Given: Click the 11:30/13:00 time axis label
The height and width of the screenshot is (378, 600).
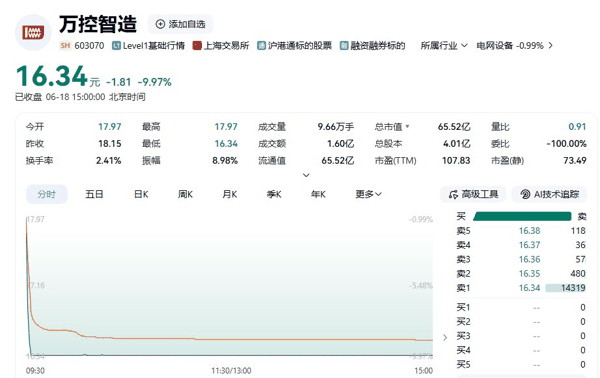Looking at the screenshot, I should [231, 370].
